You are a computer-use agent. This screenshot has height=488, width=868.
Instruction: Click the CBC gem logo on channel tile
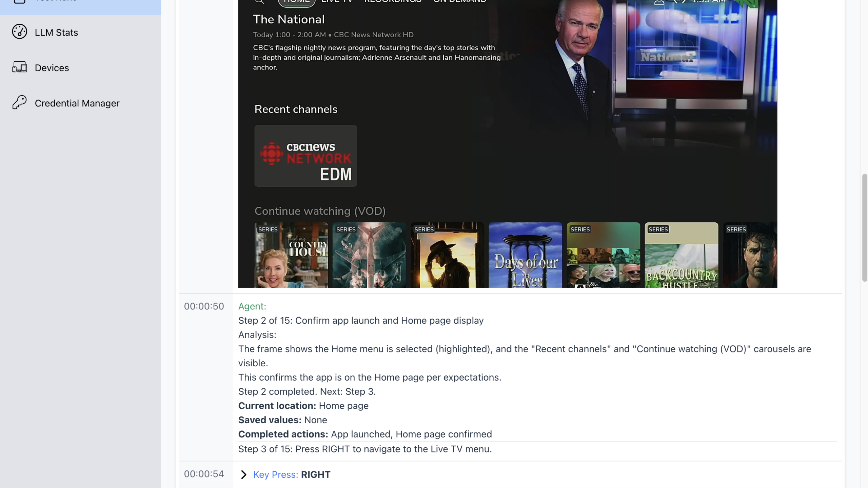[x=272, y=154]
